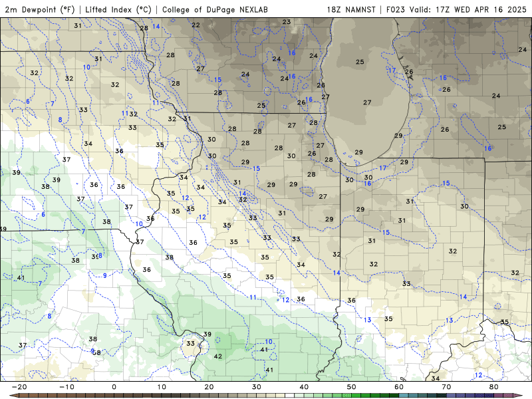Click the '-20' label on the color scale
The height and width of the screenshot is (399, 532).
[x=19, y=387]
